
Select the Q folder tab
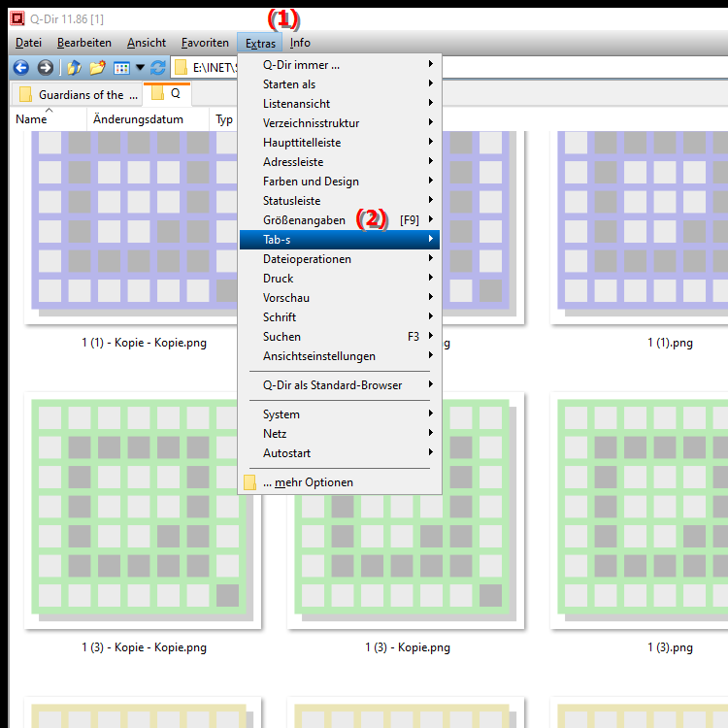[x=167, y=95]
